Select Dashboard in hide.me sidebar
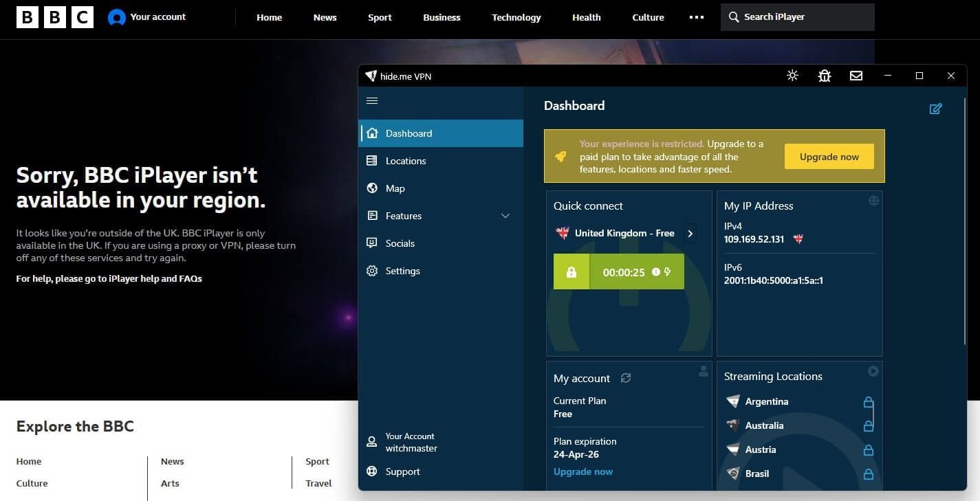The width and height of the screenshot is (980, 501). coord(441,133)
